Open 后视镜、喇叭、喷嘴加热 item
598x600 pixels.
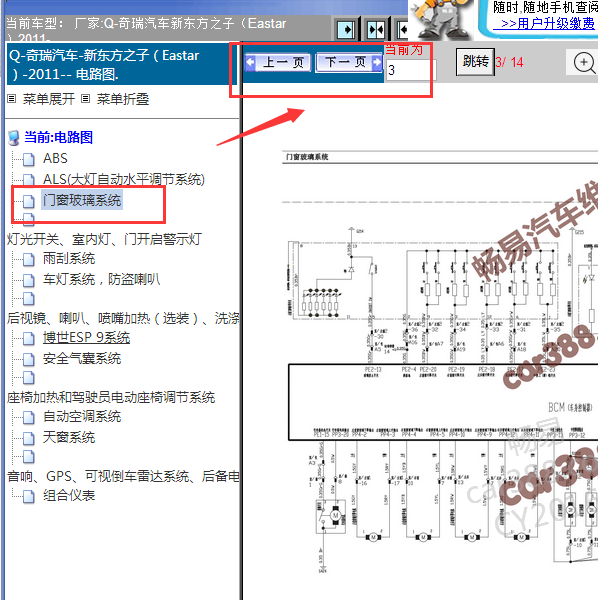(x=123, y=318)
